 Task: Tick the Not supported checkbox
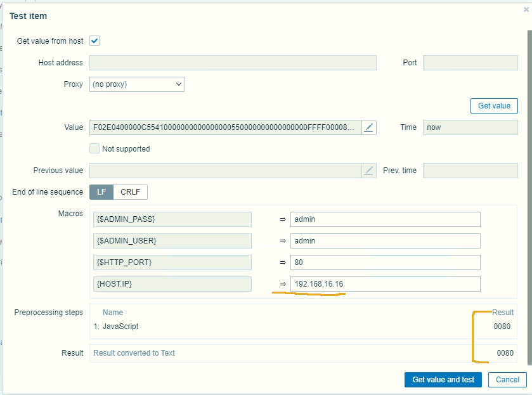click(94, 149)
